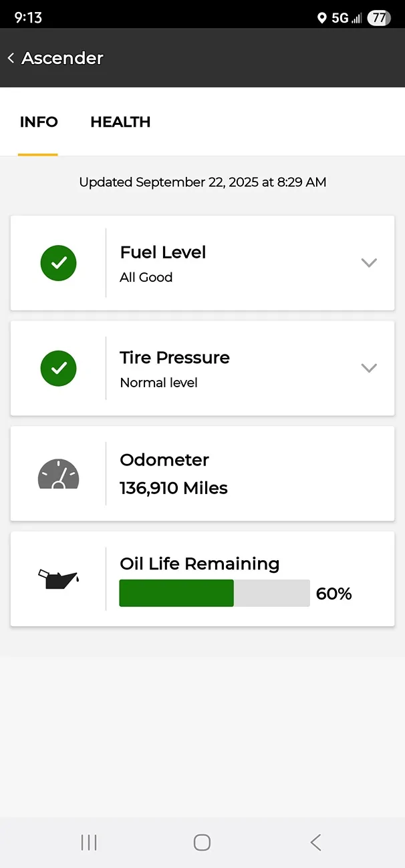The width and height of the screenshot is (405, 868).
Task: Tap the 136,910 Miles odometer reading
Action: point(174,489)
